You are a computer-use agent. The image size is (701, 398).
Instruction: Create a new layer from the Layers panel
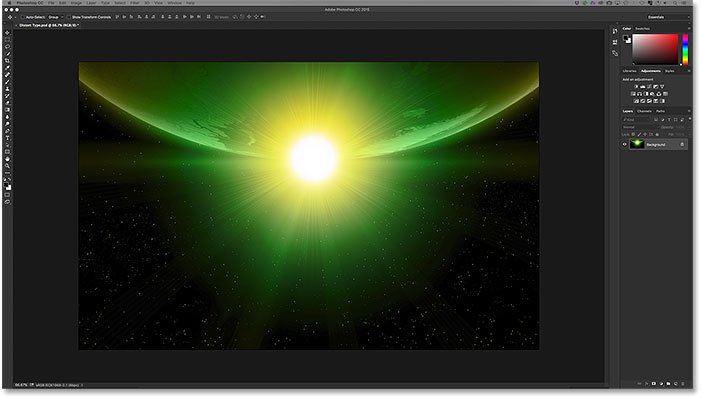tap(676, 383)
